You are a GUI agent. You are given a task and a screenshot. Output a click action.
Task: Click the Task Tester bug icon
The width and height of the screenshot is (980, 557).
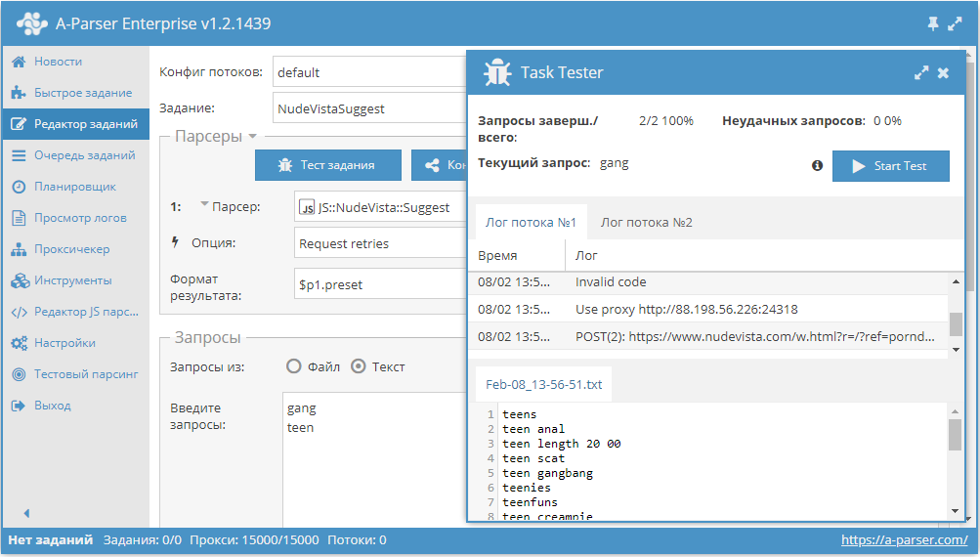click(x=497, y=72)
